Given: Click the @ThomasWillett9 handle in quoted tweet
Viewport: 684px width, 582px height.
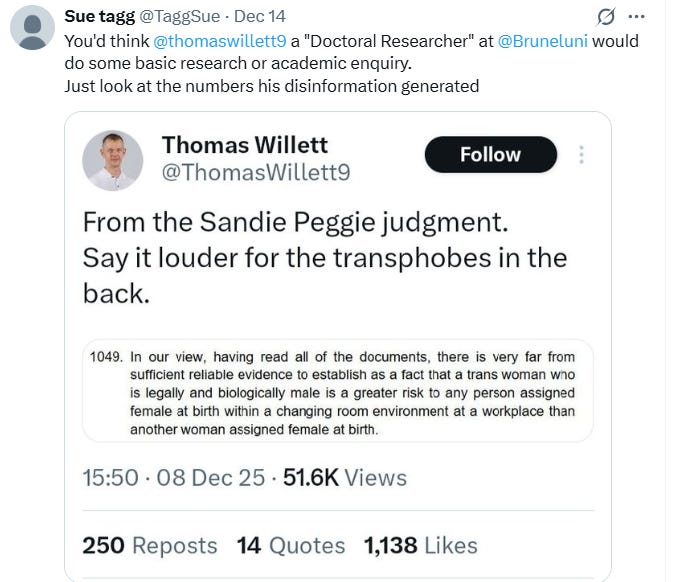Looking at the screenshot, I should 255,172.
